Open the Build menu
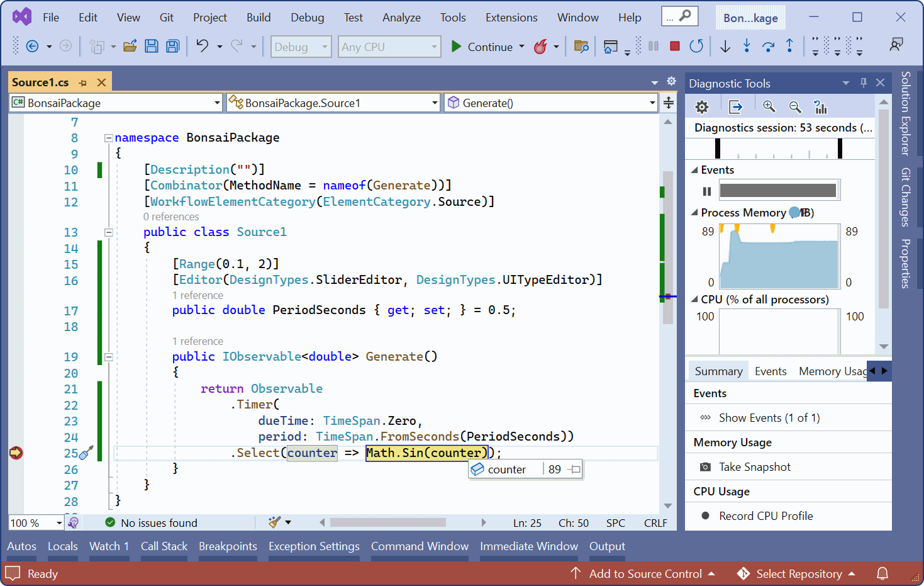The width and height of the screenshot is (924, 586). 259,18
